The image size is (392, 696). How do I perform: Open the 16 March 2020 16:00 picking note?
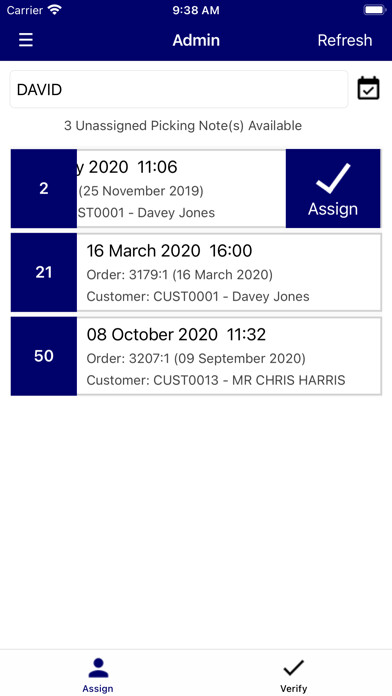(x=196, y=273)
